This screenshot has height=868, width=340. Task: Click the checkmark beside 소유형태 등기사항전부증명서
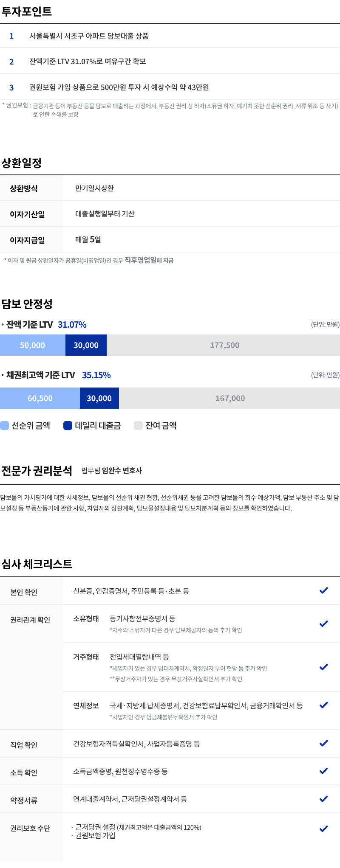tap(323, 624)
